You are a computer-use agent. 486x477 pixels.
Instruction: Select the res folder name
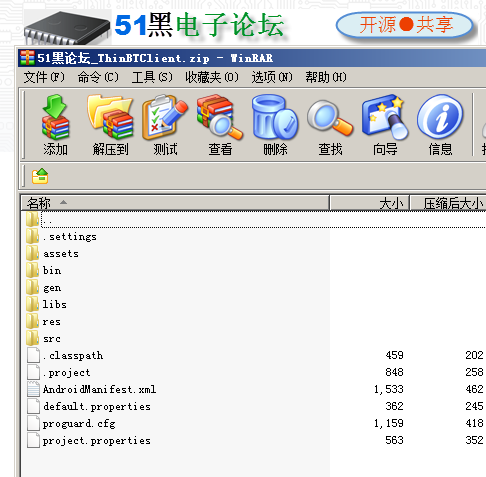point(52,322)
